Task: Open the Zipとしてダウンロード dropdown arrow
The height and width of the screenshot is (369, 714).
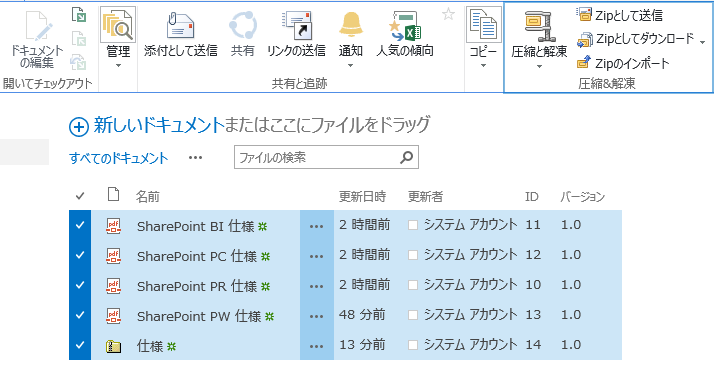Action: tap(702, 42)
